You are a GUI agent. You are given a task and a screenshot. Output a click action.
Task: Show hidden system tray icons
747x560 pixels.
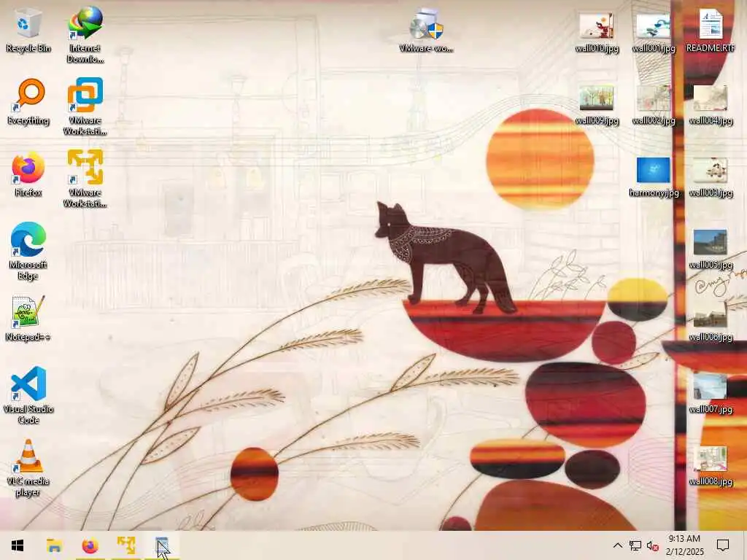(x=617, y=545)
